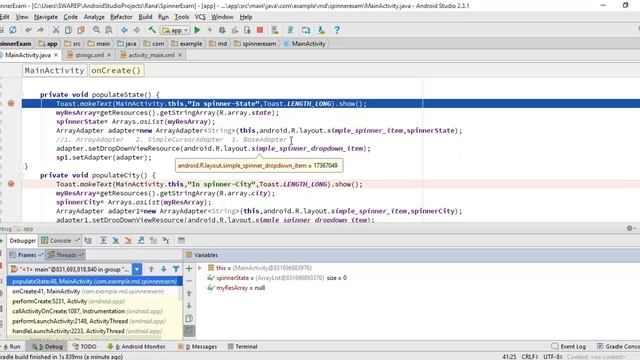Open the AVD Manager icon
The width and height of the screenshot is (640, 360).
pyautogui.click(x=275, y=30)
